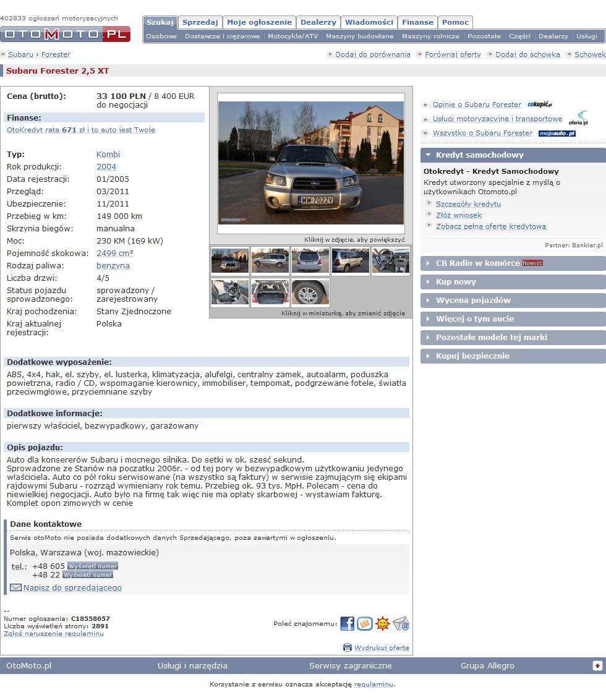Click the envelope icon beside Napisz do sprzedającego
606x700 pixels.
15,587
